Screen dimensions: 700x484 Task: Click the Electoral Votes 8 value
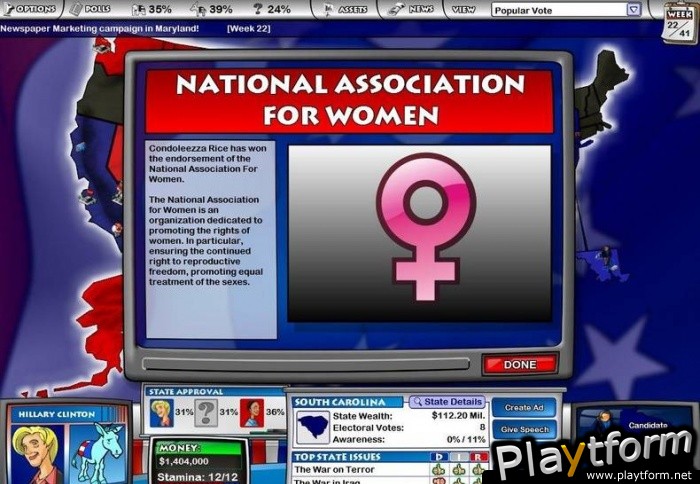click(x=483, y=427)
